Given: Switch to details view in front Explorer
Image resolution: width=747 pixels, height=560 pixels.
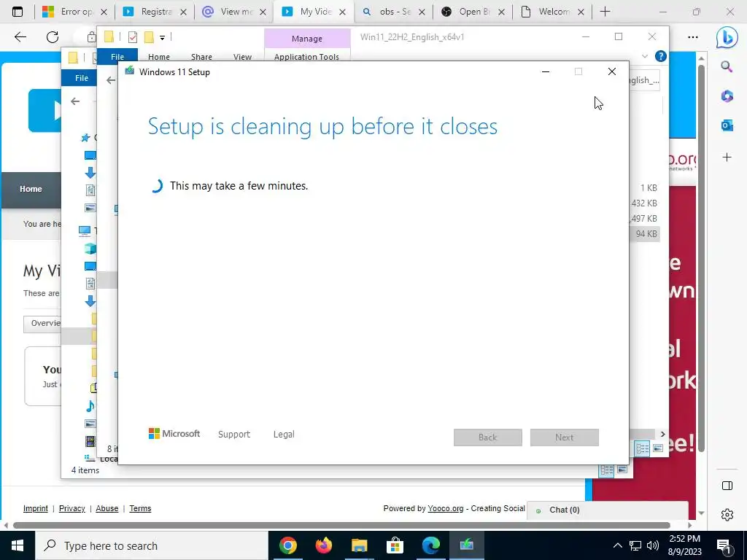Looking at the screenshot, I should click(642, 448).
